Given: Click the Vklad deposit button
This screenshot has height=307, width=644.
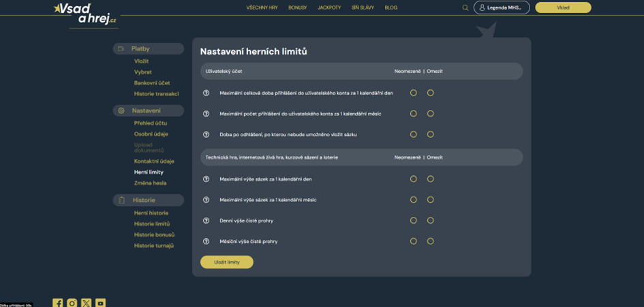Looking at the screenshot, I should 563,8.
